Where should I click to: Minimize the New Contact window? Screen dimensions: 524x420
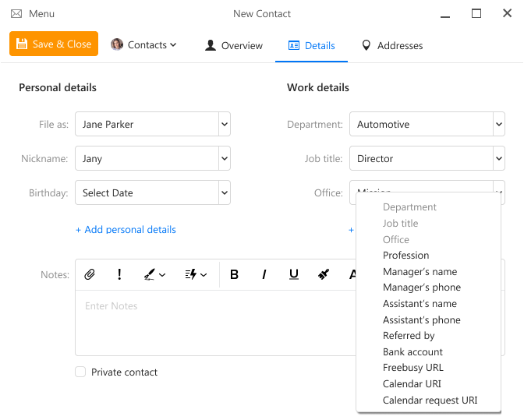(x=445, y=16)
